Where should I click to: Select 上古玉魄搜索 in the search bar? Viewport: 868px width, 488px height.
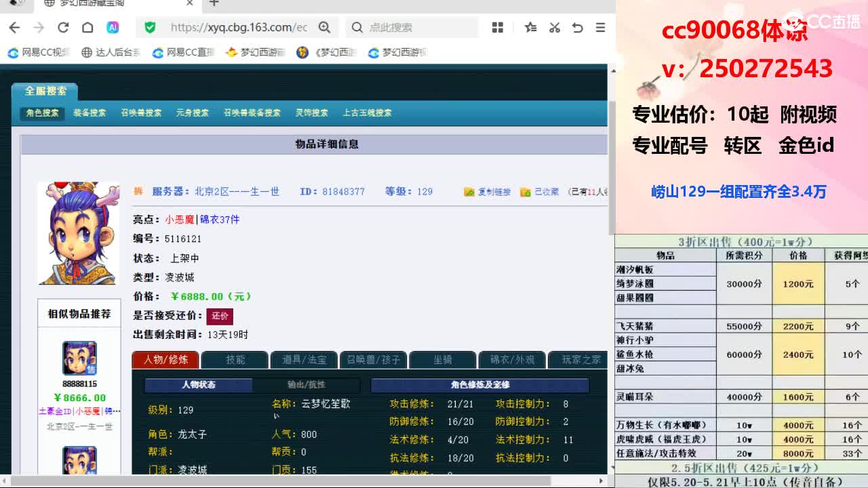point(367,113)
